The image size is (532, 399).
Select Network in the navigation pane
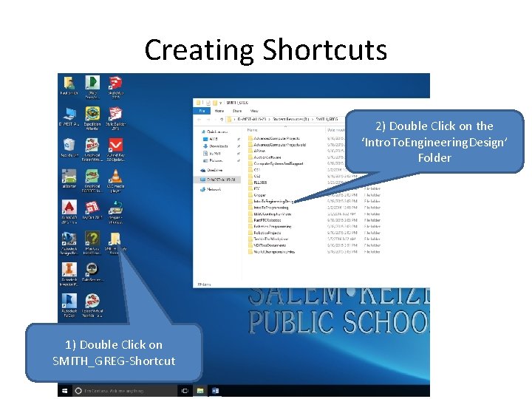pos(211,190)
